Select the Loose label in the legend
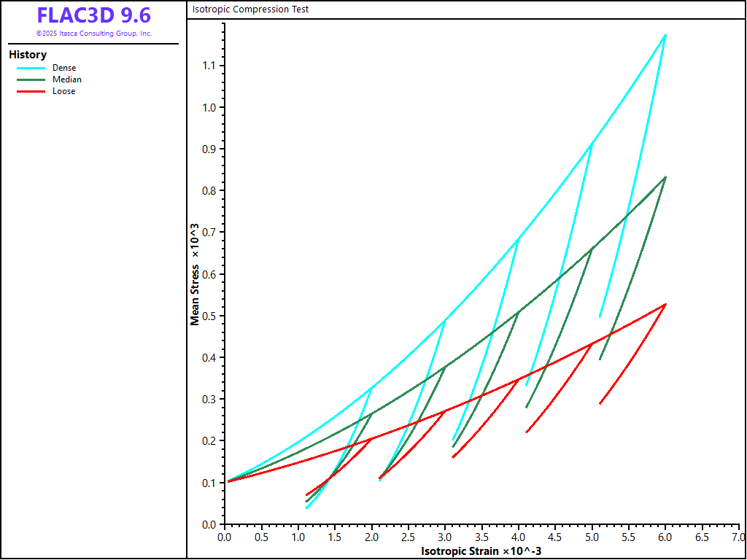This screenshot has height=560, width=747. [63, 91]
